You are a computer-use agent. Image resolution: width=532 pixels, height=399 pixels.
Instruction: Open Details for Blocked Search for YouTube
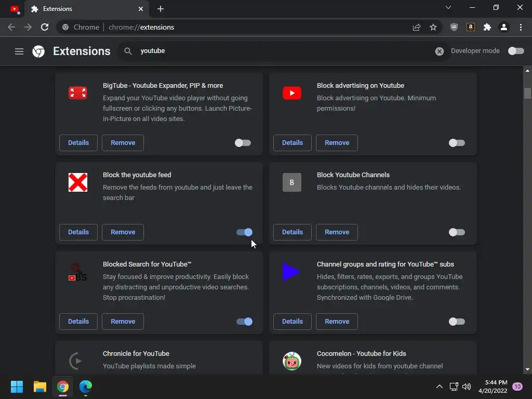point(78,321)
